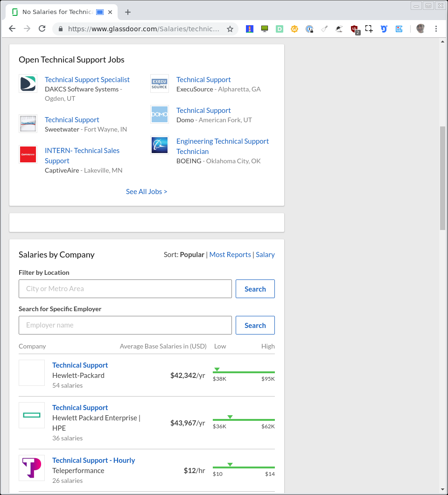Go back to the previous page

(12, 29)
